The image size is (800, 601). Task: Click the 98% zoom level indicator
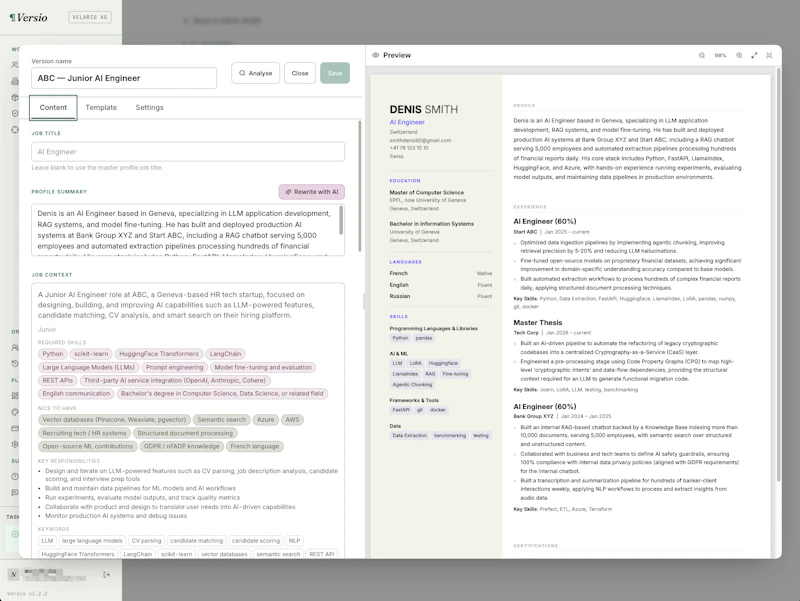pos(720,55)
